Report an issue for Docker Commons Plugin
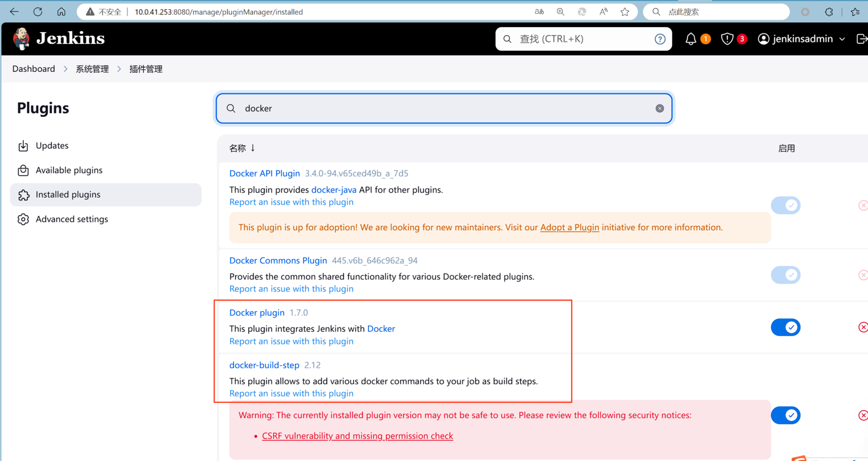The height and width of the screenshot is (461, 868). point(291,289)
